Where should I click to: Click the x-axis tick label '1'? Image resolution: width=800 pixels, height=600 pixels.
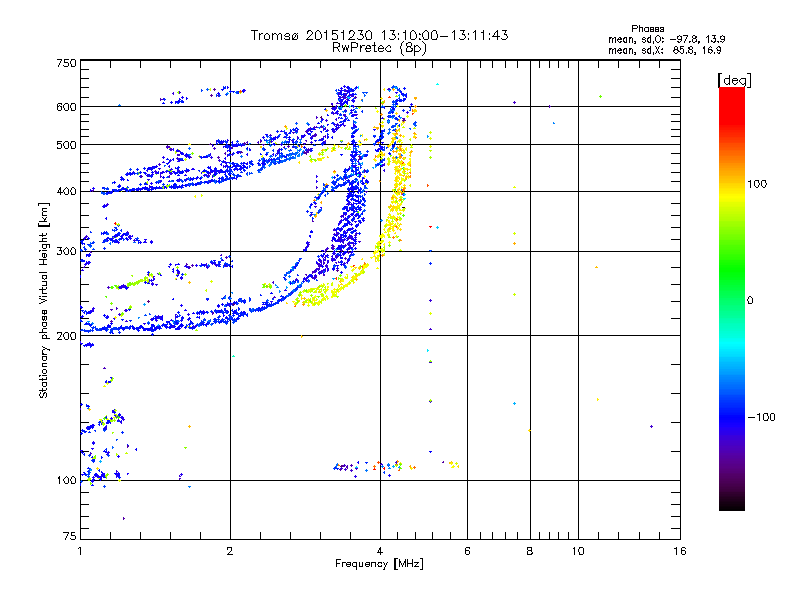point(80,551)
